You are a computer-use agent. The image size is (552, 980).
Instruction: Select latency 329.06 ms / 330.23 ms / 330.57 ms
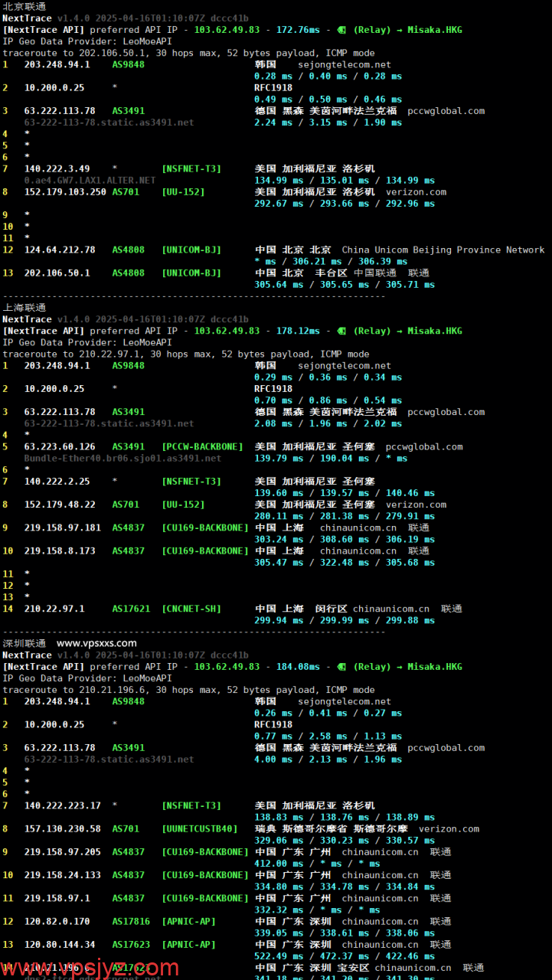click(x=345, y=840)
